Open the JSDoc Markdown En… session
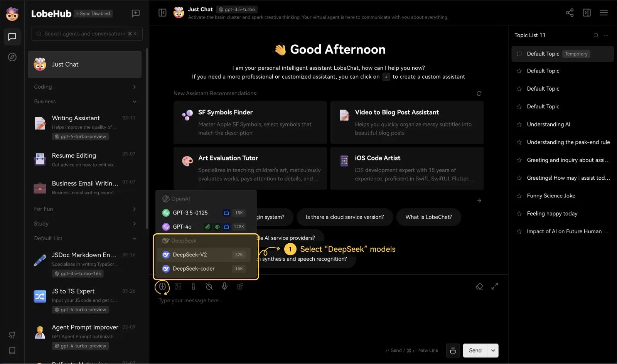This screenshot has width=617, height=364. 85,264
